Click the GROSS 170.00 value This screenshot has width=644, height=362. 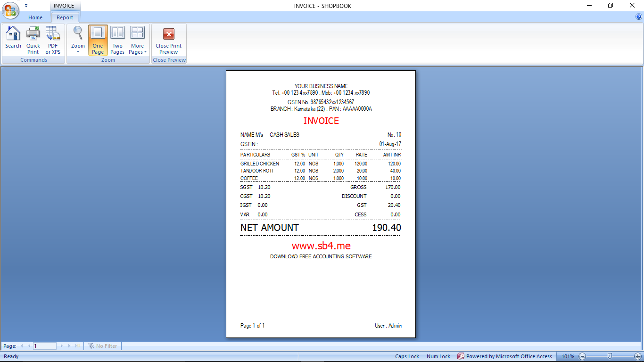point(393,187)
